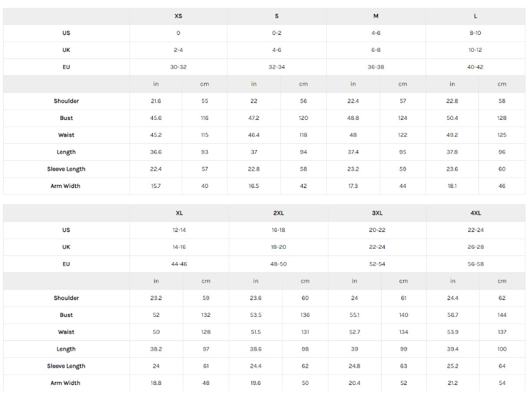Select the 4XL size header

pos(475,213)
